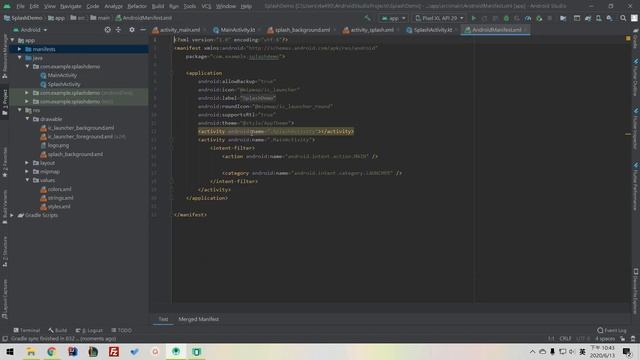Switch to MainActivity.kt tab
This screenshot has height=360, width=640.
(237, 30)
